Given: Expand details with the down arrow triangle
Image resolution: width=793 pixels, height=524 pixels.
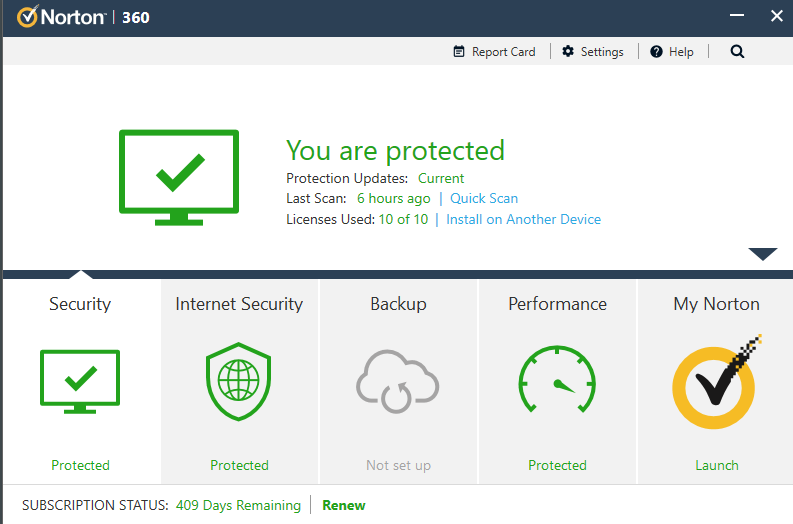Looking at the screenshot, I should [x=762, y=254].
